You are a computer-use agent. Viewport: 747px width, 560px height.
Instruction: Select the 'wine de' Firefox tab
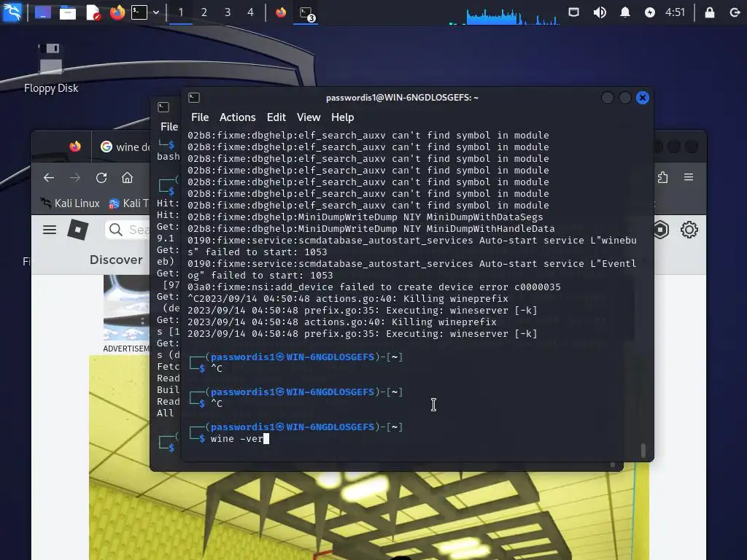coord(124,147)
